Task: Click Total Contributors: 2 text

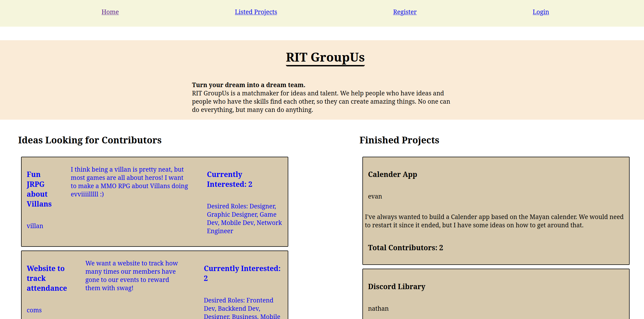Action: tap(405, 248)
